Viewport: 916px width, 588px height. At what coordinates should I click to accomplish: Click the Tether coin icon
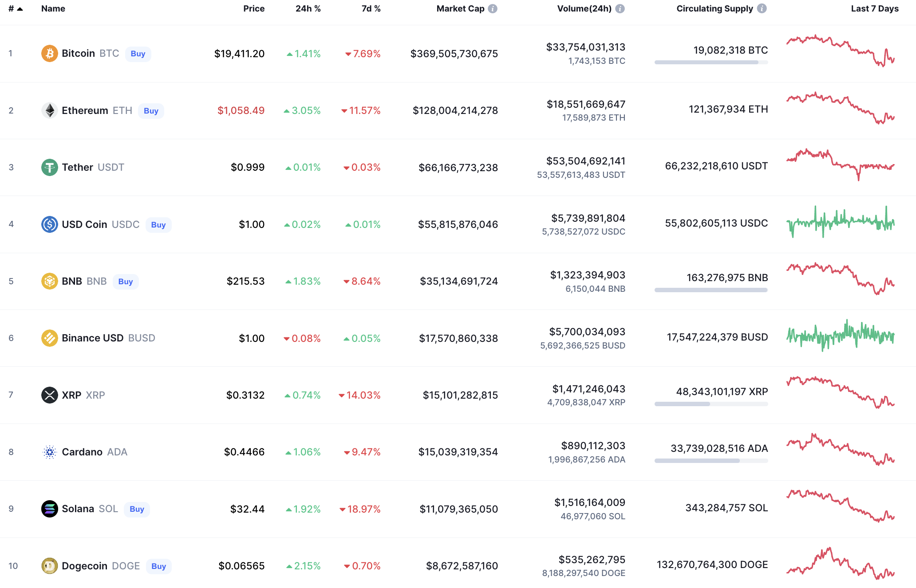point(49,167)
